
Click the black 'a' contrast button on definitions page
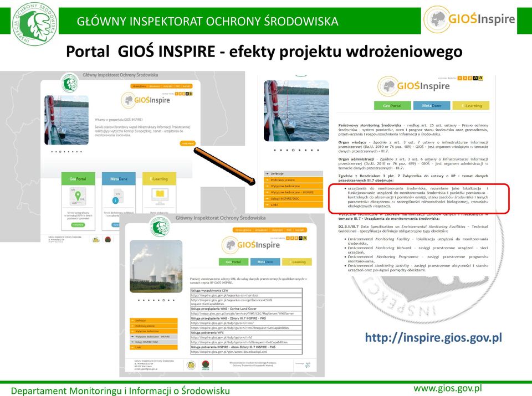coord(475,78)
